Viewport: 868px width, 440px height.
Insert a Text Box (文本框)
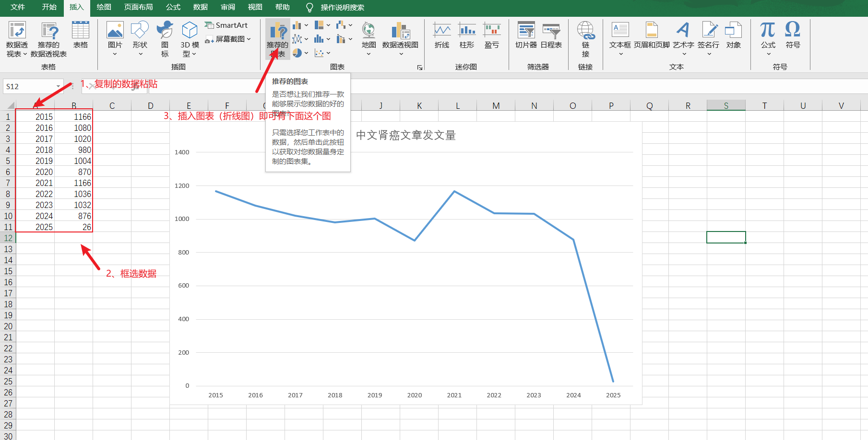pyautogui.click(x=620, y=39)
